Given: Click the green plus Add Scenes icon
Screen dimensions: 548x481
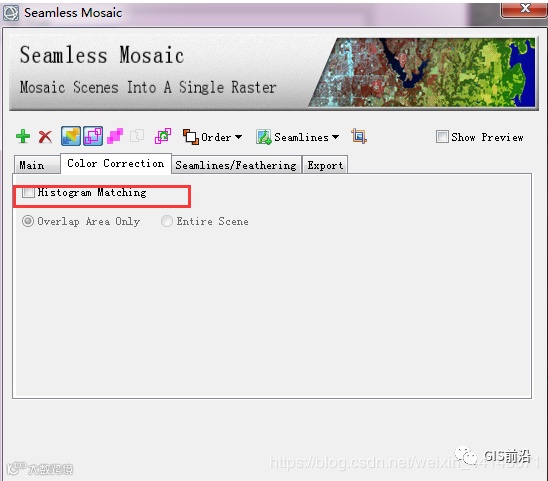Looking at the screenshot, I should click(23, 136).
